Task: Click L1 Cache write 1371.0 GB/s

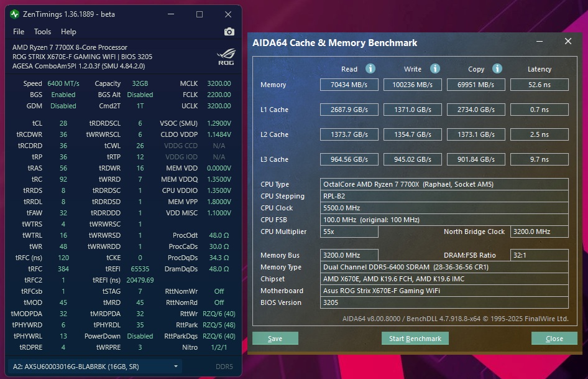Action: 413,110
